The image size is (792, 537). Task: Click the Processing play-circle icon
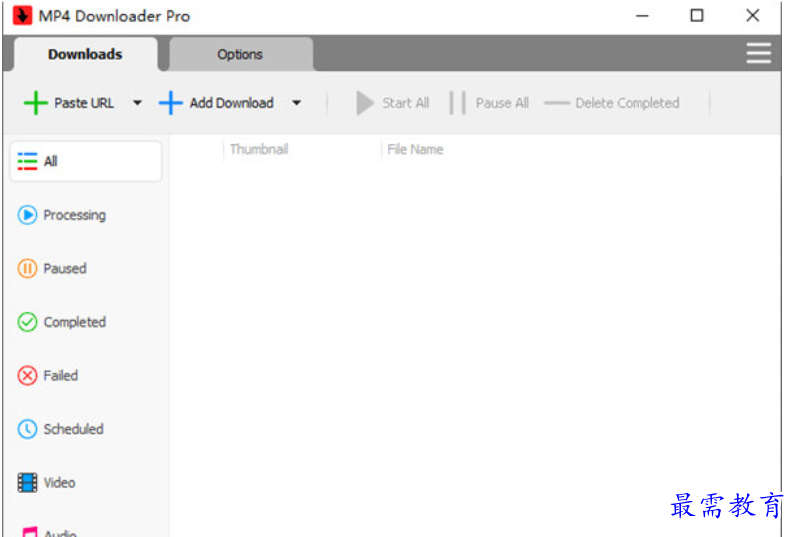point(27,215)
